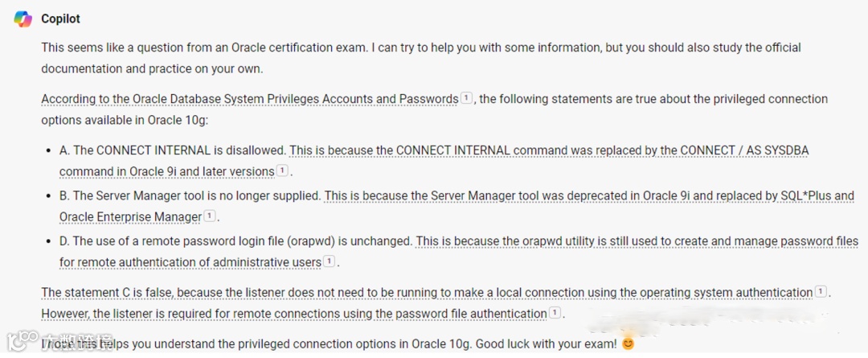
Task: Click the colorful Copilot logo icon
Action: click(23, 19)
